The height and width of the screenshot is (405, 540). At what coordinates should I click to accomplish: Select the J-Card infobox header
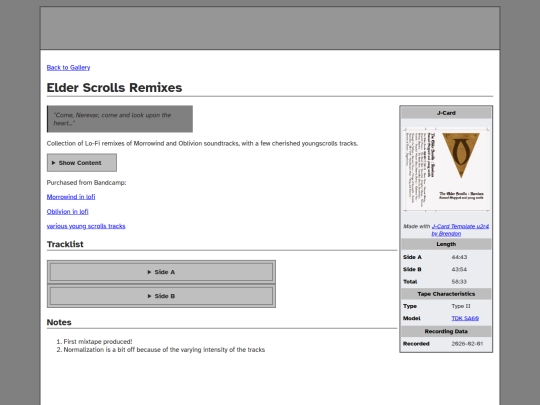tap(446, 113)
